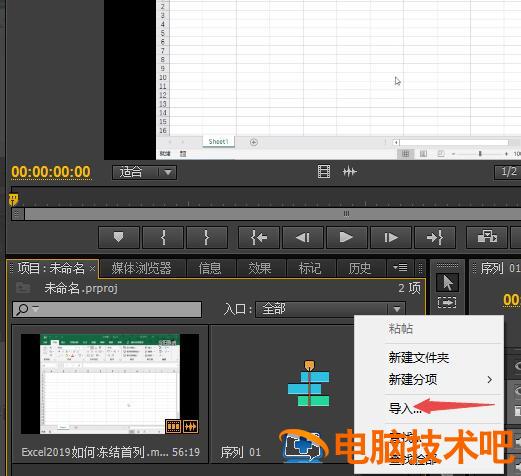The width and height of the screenshot is (521, 476).
Task: Click the Excel2019如何冻结首列 clip name
Action: [94, 452]
